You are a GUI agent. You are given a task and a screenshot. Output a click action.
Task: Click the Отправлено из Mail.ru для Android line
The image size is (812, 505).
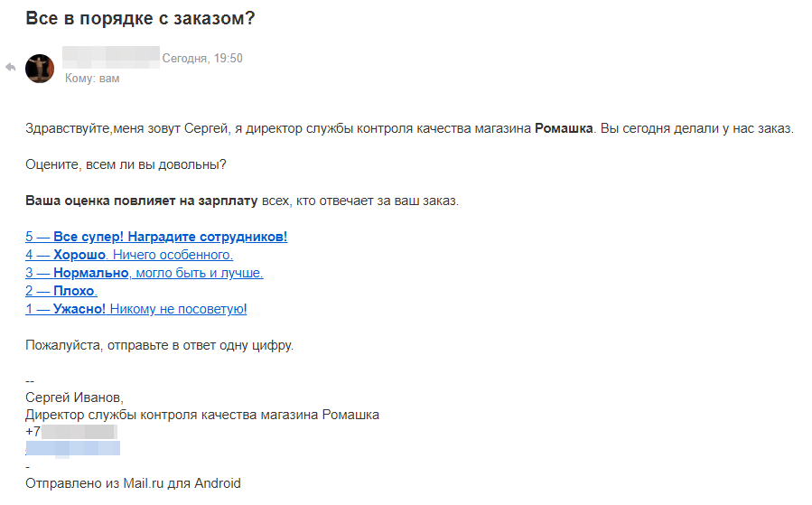tap(133, 483)
